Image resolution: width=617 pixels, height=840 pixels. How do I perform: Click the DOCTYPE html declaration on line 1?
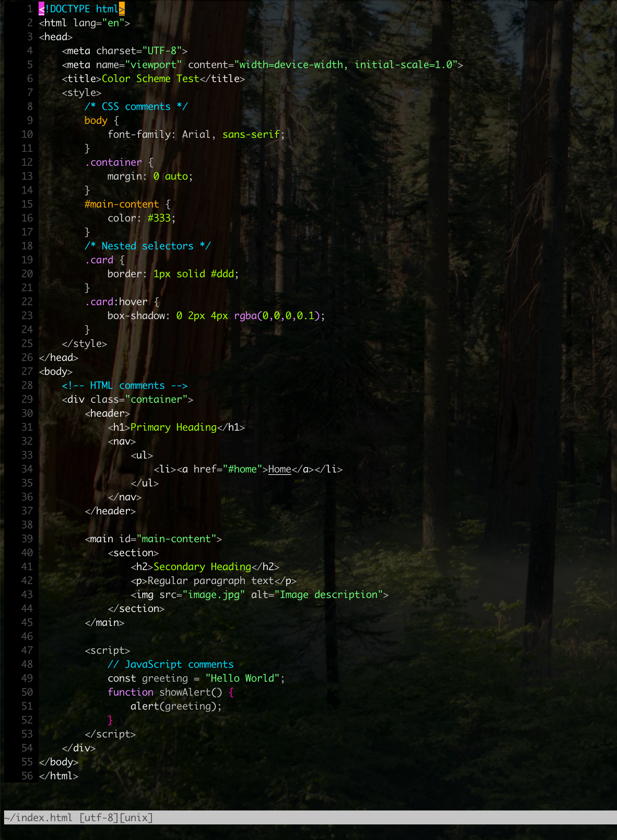(x=82, y=9)
